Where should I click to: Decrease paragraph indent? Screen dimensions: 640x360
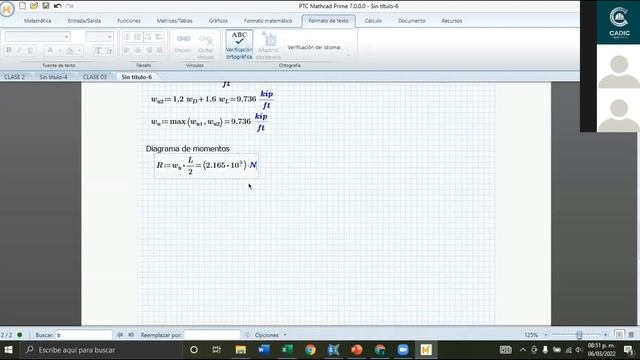(x=148, y=37)
